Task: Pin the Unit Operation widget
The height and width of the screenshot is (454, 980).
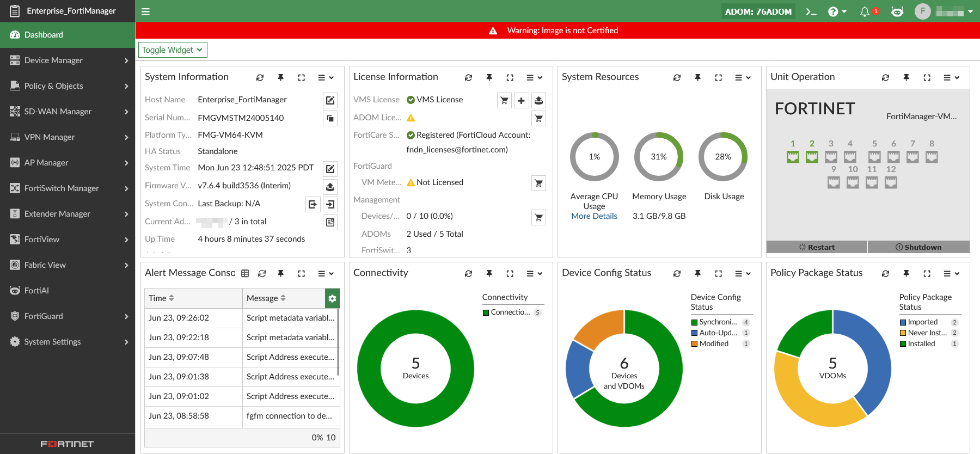Action: tap(906, 78)
